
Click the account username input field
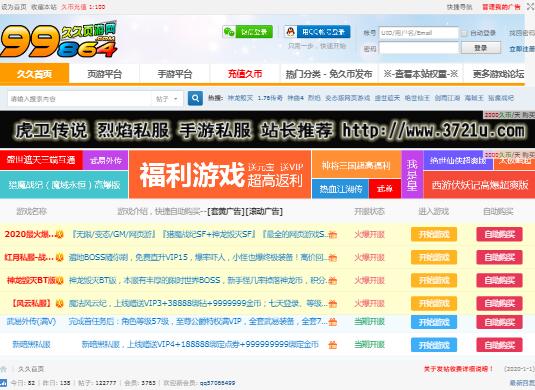click(x=419, y=33)
